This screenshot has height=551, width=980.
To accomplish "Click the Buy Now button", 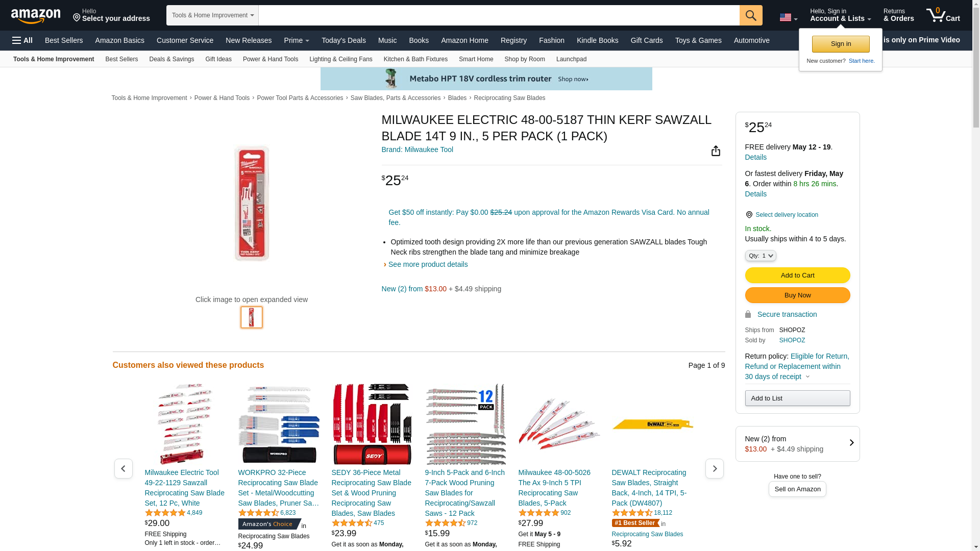I will pos(797,295).
